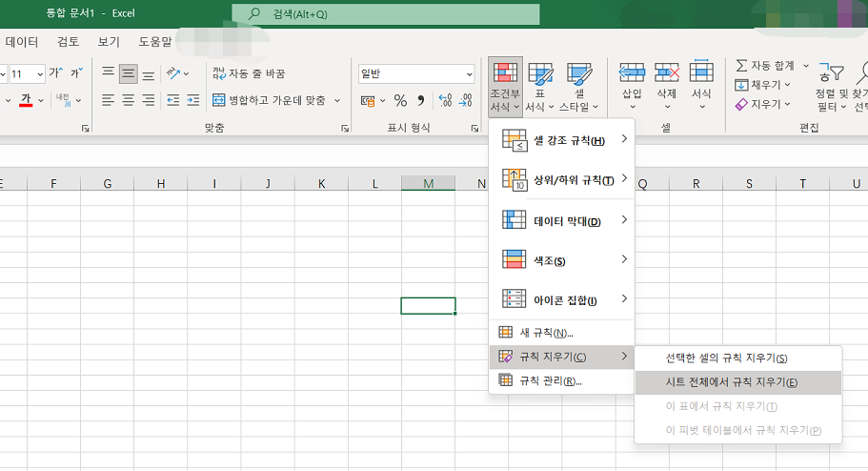Open the font size dropdown showing 11

40,73
